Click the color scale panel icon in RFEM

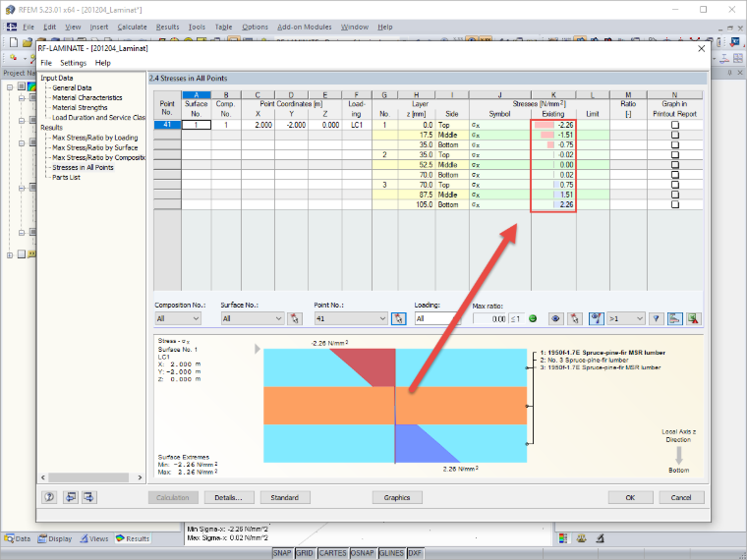pos(563,538)
